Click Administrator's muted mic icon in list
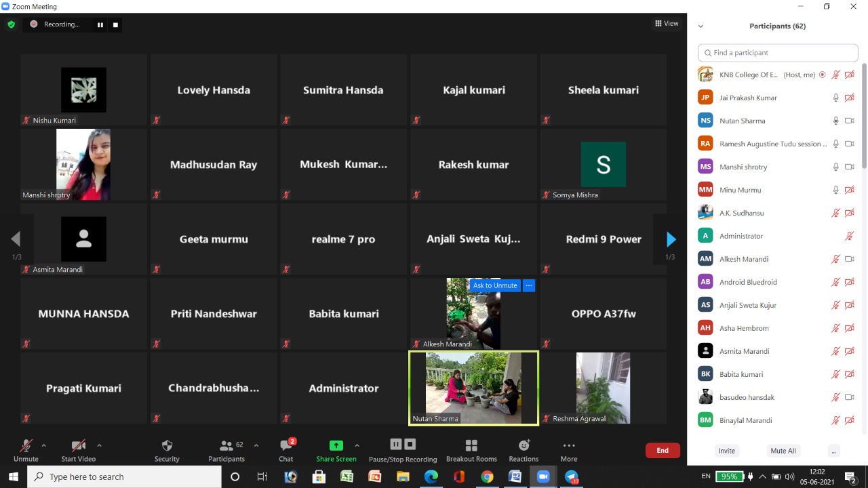Screen dimensions: 868x488 coord(849,236)
